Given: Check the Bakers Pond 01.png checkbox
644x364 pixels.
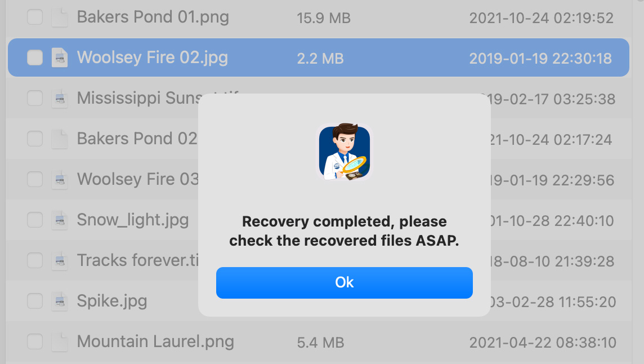Looking at the screenshot, I should pyautogui.click(x=35, y=17).
